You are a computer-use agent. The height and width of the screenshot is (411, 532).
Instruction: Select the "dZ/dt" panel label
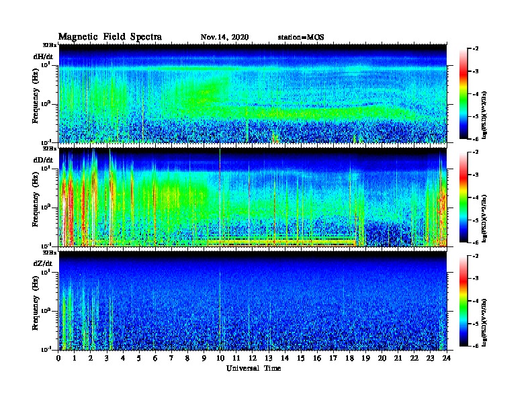click(x=43, y=263)
